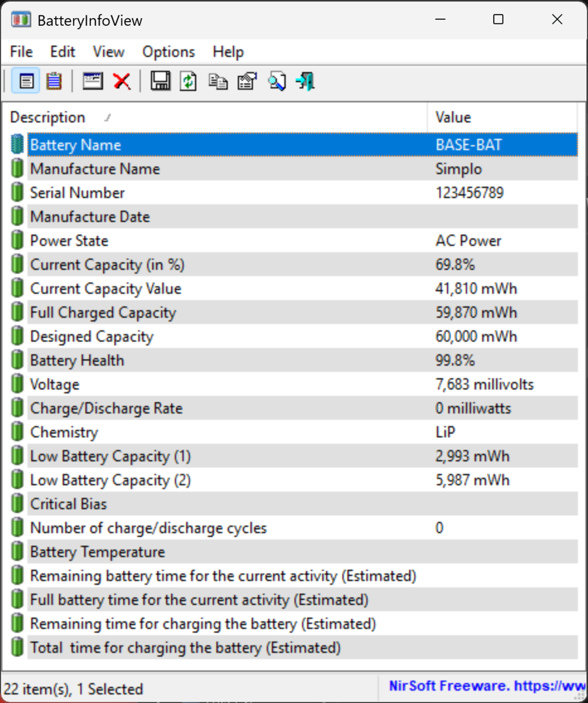
Task: Refresh battery data using the green arrows icon
Action: pyautogui.click(x=189, y=81)
